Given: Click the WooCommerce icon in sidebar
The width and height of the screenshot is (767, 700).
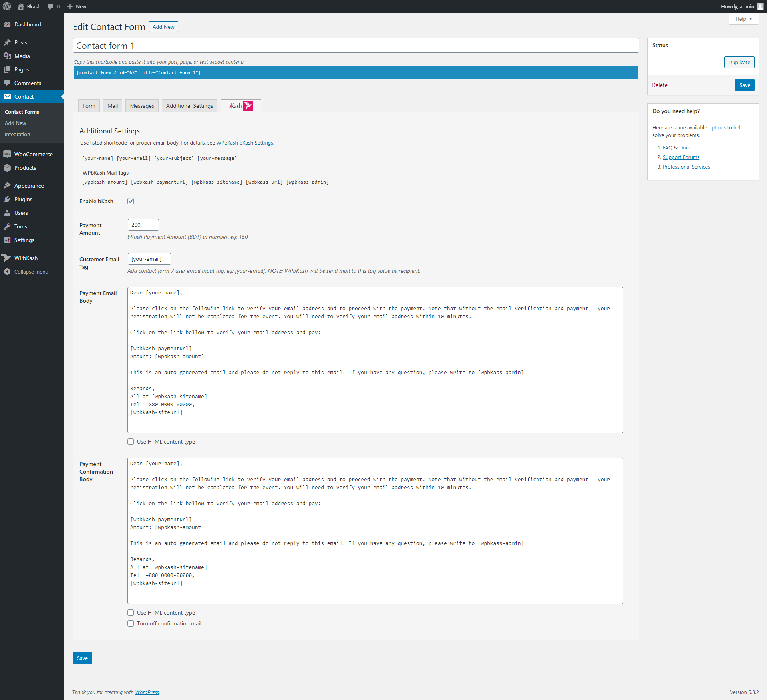Looking at the screenshot, I should pyautogui.click(x=7, y=154).
